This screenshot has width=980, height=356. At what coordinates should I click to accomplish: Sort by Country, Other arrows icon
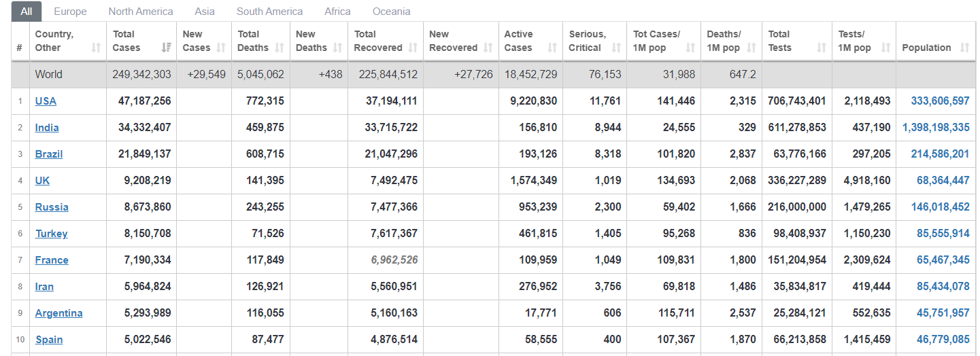coord(97,48)
